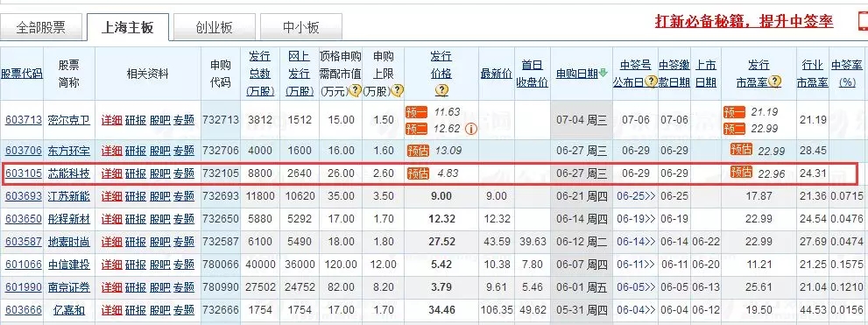Open 详细 for 彤程新材 row

(111, 219)
